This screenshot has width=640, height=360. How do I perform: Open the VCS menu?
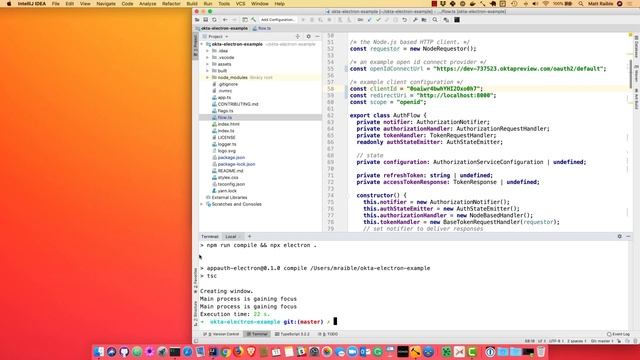(240, 4)
